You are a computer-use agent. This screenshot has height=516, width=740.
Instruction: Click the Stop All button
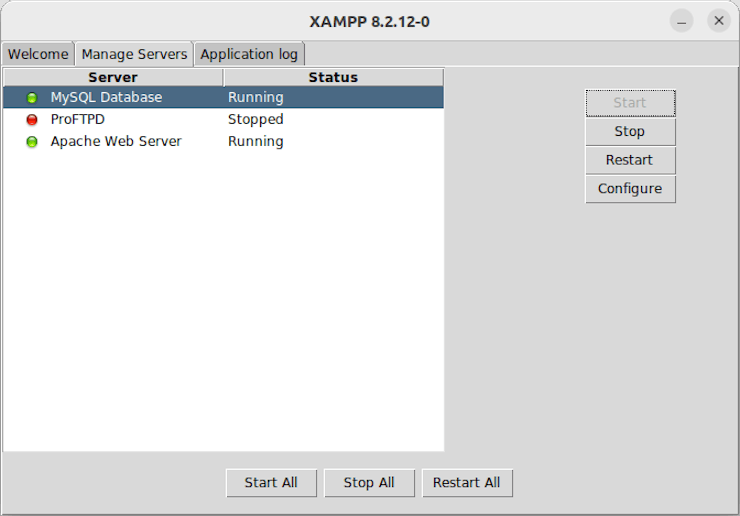pyautogui.click(x=369, y=482)
